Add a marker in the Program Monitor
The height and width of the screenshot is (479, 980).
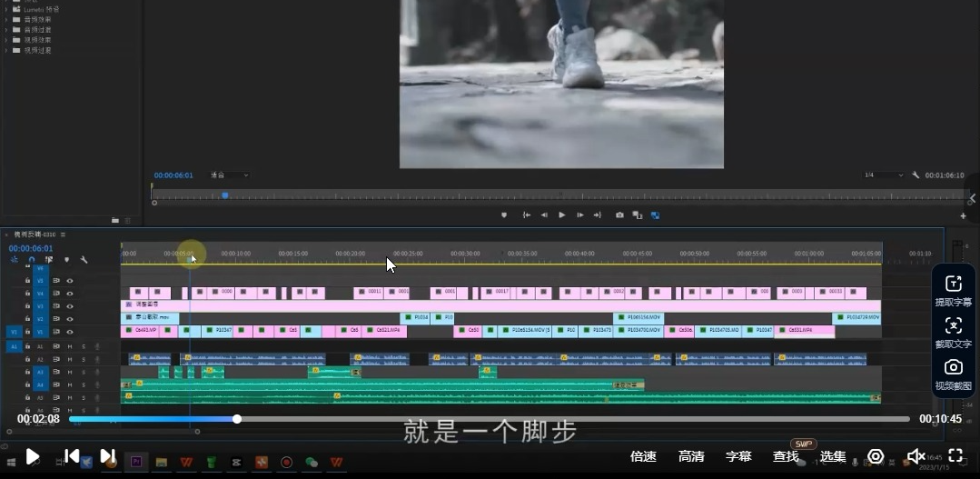pos(504,215)
